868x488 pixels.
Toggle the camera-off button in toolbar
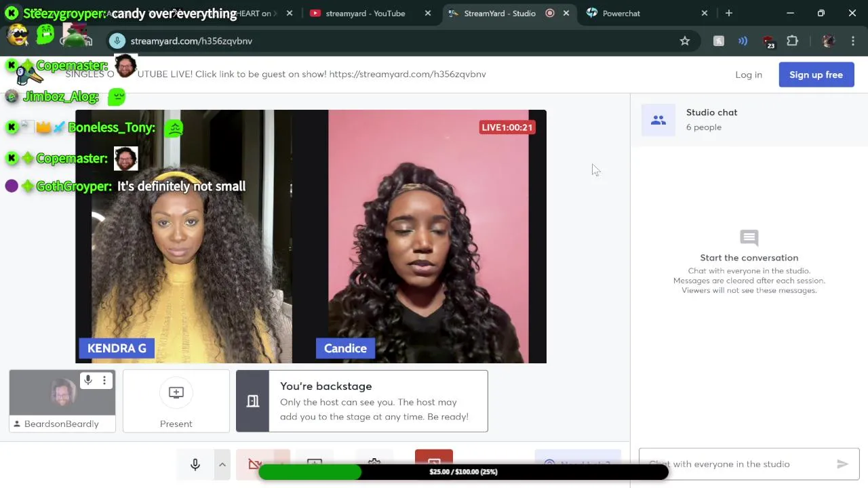[256, 464]
